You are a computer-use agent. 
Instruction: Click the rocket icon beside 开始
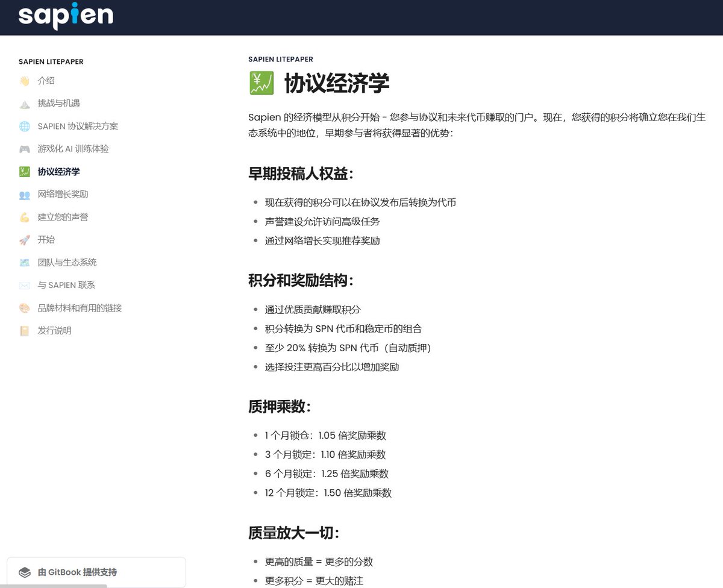pos(24,240)
